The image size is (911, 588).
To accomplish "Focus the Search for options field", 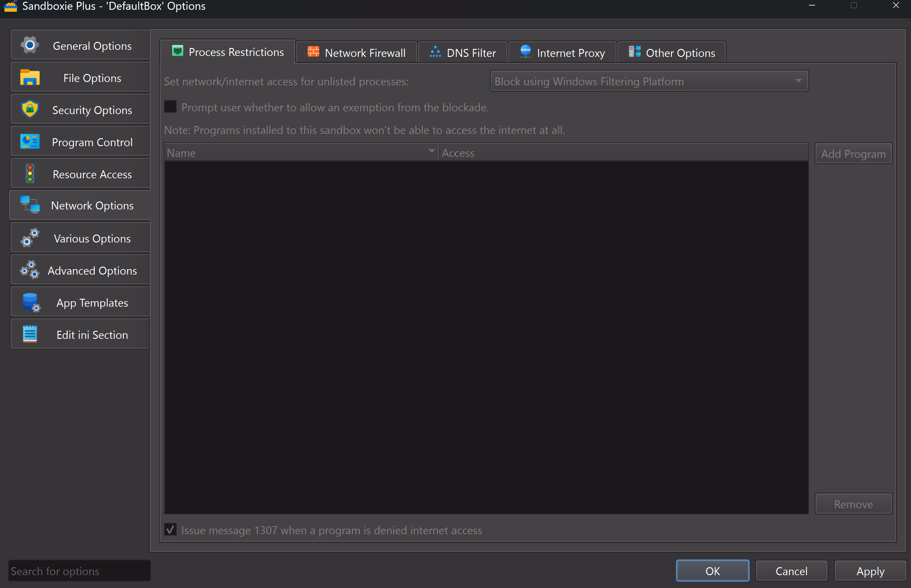I will point(80,571).
